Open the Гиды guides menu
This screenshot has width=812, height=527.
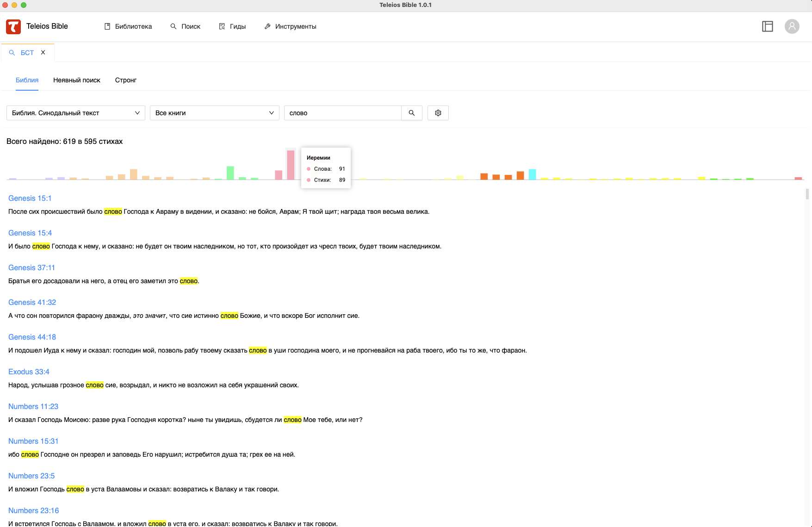click(232, 26)
